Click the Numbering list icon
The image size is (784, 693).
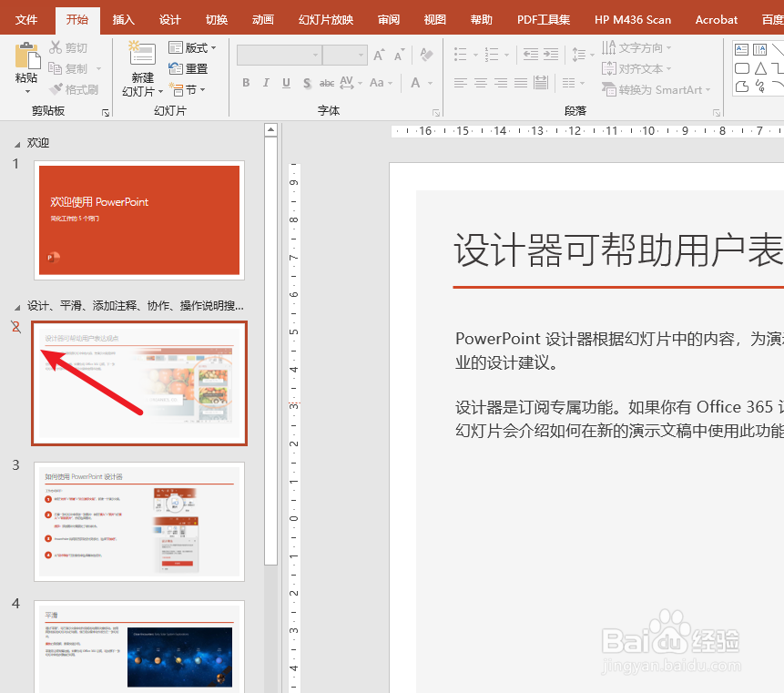click(492, 54)
